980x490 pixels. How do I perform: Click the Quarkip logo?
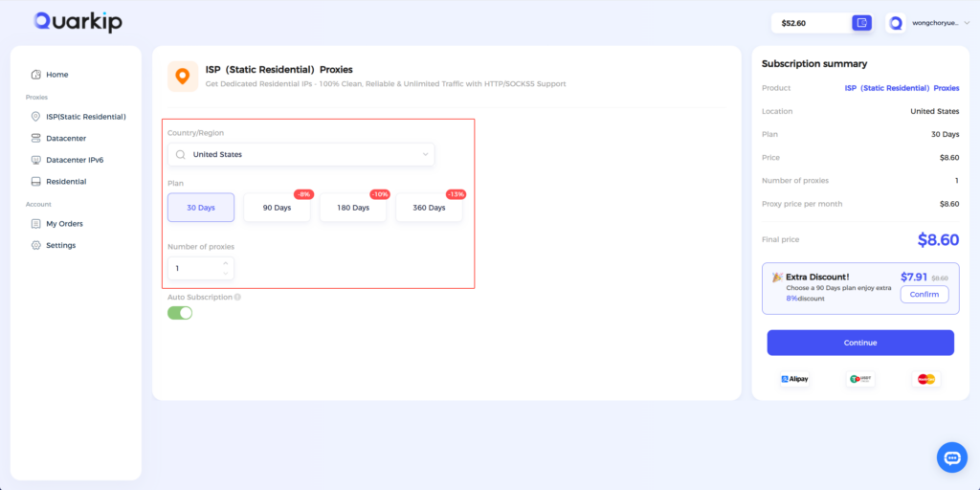(78, 22)
